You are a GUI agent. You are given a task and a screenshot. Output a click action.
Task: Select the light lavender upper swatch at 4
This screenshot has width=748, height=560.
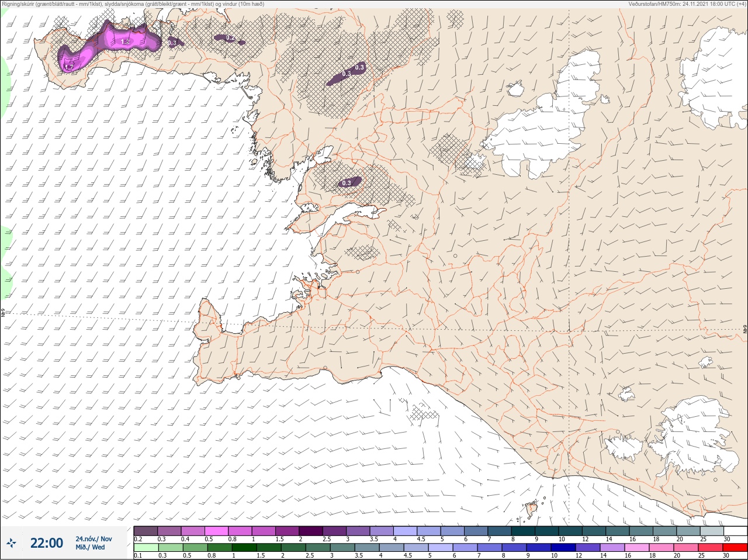tap(406, 531)
